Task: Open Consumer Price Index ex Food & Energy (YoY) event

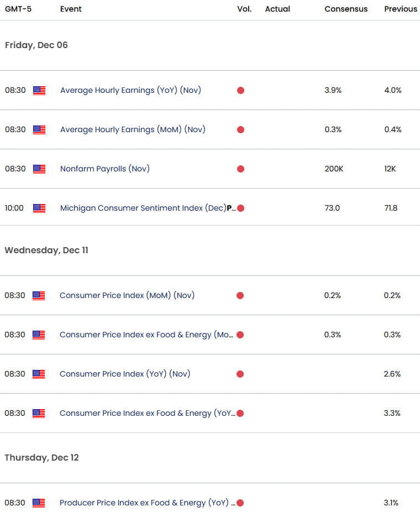Action: tap(147, 413)
